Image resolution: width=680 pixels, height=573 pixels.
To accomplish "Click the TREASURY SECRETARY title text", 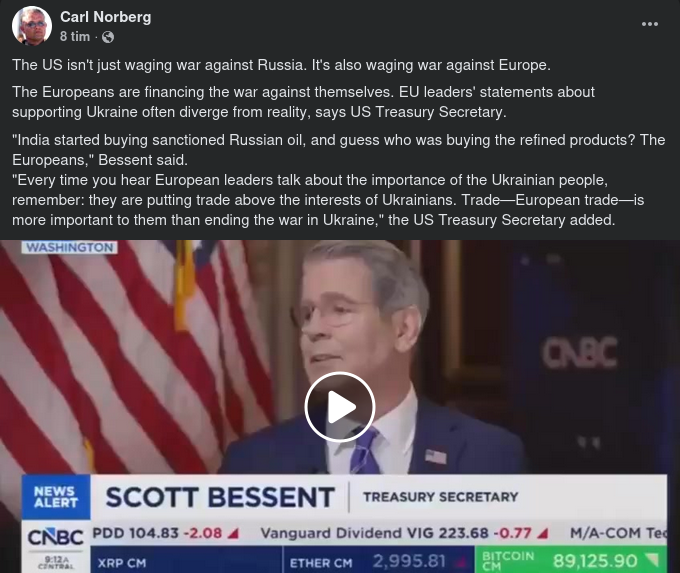I will tap(441, 497).
